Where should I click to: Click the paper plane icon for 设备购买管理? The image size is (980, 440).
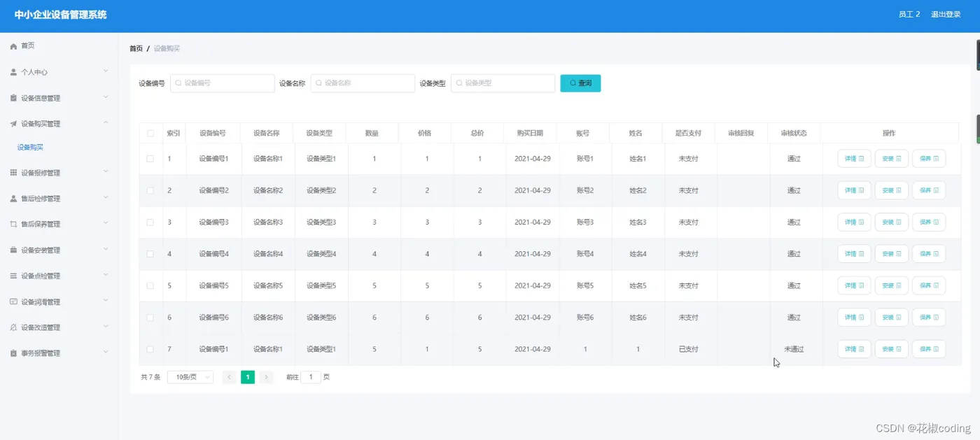pos(13,124)
